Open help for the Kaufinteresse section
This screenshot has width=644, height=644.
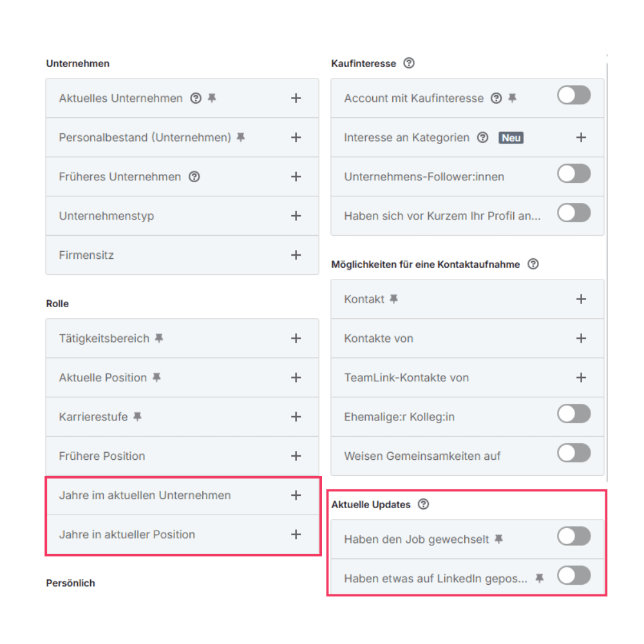tap(410, 63)
